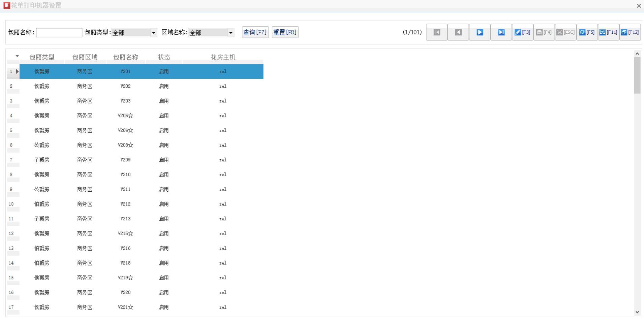This screenshot has height=319, width=644.
Task: Select room cell V219☆
Action: tap(125, 278)
